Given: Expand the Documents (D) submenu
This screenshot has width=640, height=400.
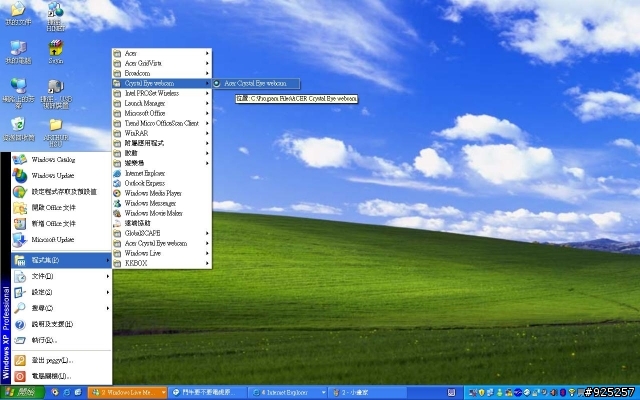Looking at the screenshot, I should [61, 276].
